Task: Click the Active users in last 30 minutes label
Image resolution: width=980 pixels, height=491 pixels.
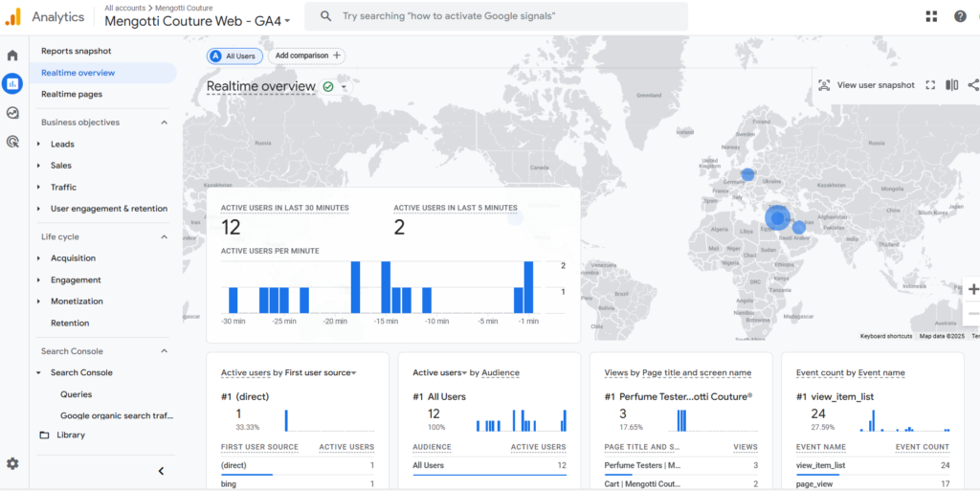Action: pos(285,208)
